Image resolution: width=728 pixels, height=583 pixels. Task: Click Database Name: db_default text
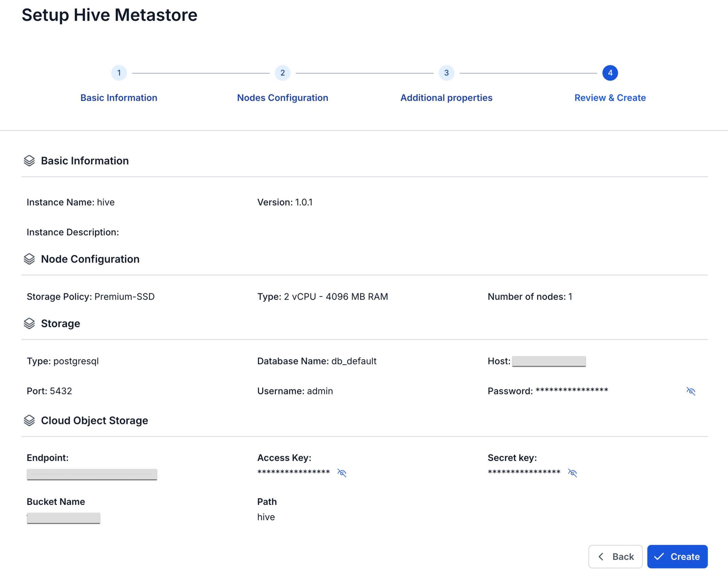click(317, 361)
